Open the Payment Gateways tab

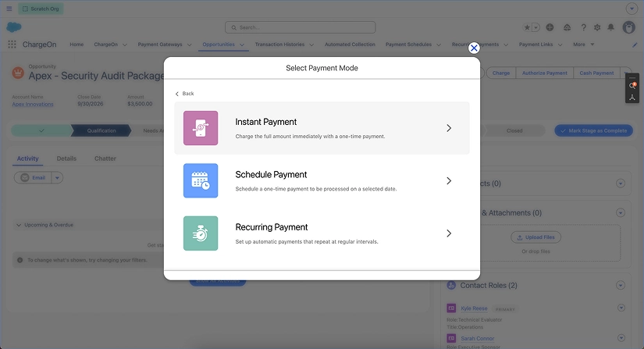point(160,45)
